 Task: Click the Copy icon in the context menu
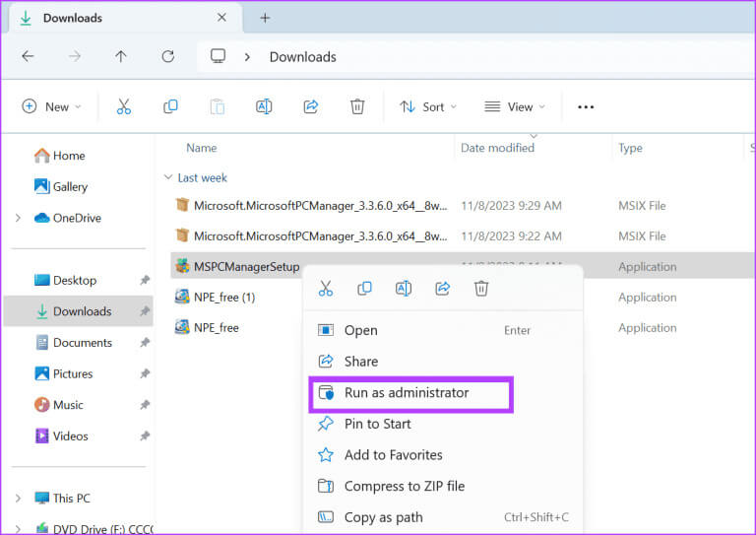tap(364, 289)
